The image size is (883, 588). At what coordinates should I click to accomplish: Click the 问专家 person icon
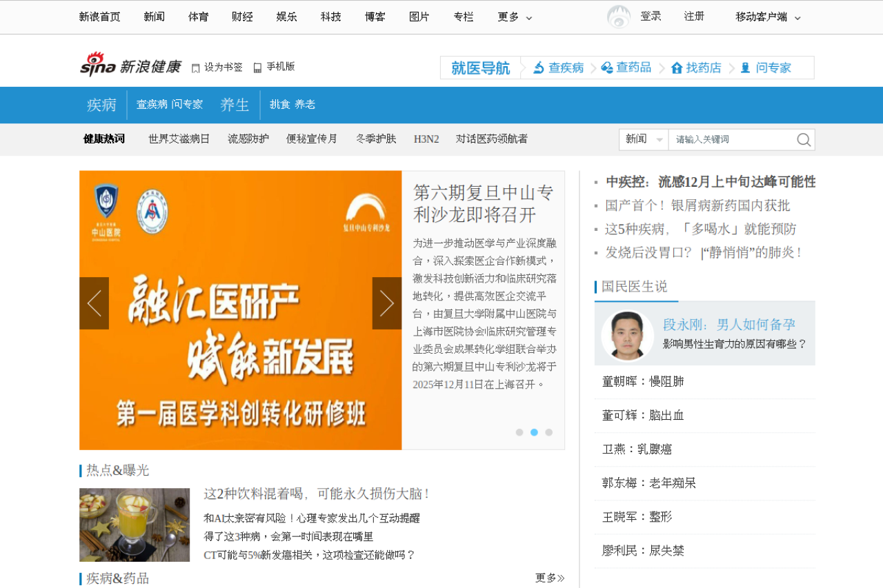pyautogui.click(x=745, y=68)
